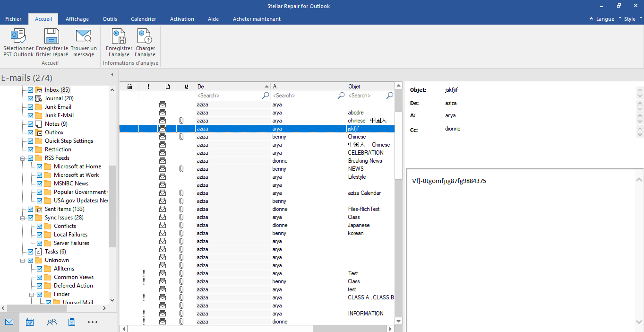Open the Langue dropdown
This screenshot has height=332, width=644.
click(605, 19)
